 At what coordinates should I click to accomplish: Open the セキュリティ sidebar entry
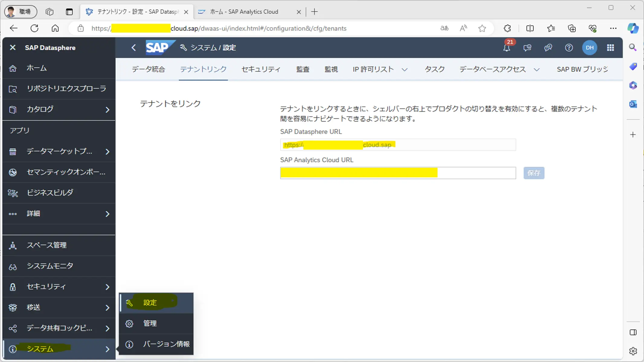coord(59,287)
